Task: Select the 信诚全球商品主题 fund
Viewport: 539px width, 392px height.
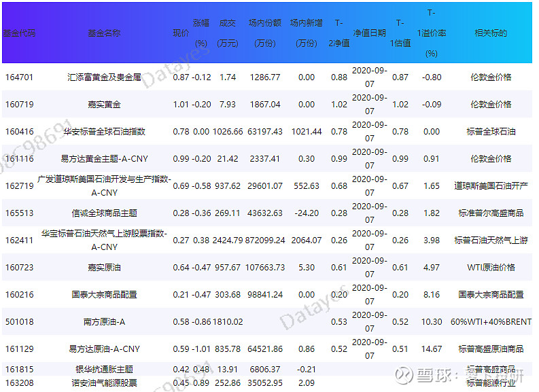Action: click(104, 213)
